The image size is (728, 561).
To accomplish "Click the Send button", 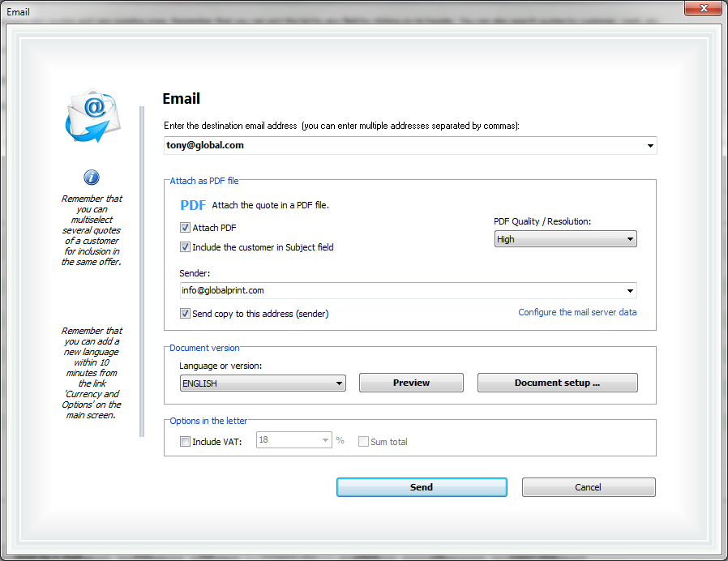I will pos(422,487).
